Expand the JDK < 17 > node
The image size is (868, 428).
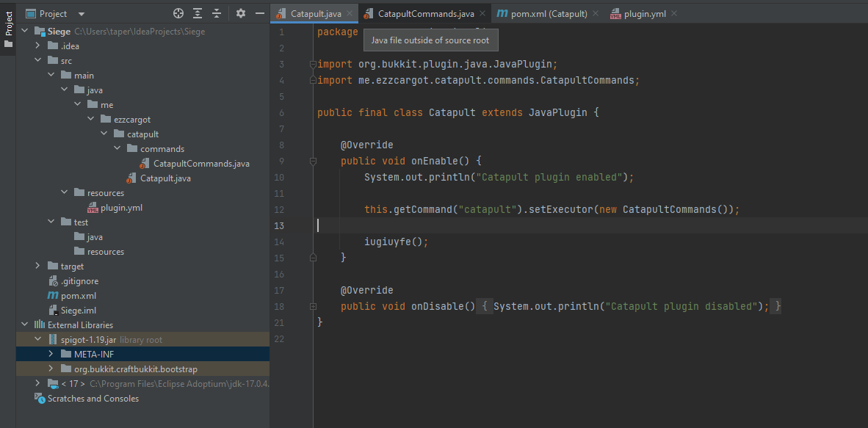(37, 383)
